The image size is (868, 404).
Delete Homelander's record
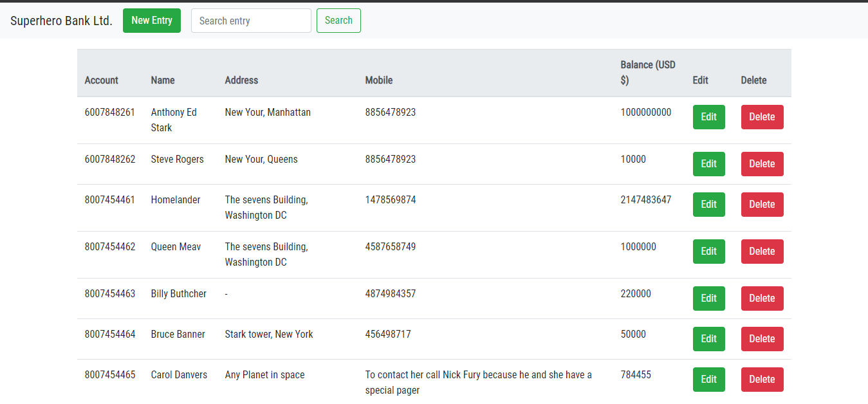point(762,205)
